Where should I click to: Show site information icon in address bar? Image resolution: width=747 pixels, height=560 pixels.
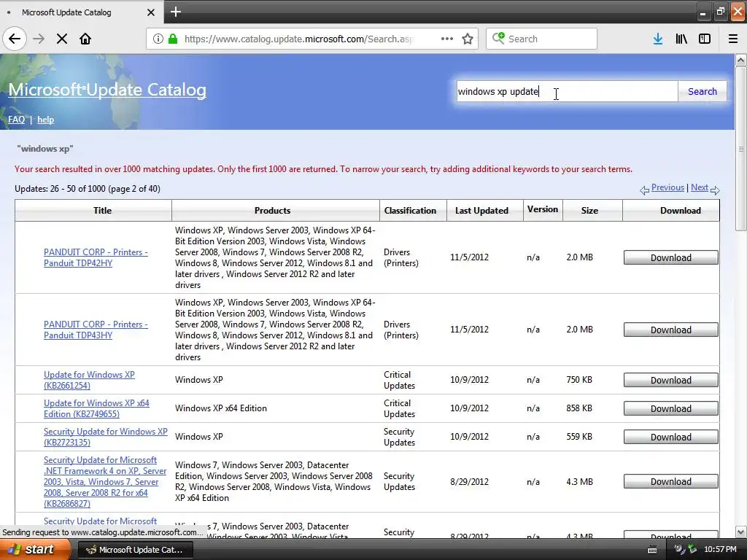click(158, 39)
